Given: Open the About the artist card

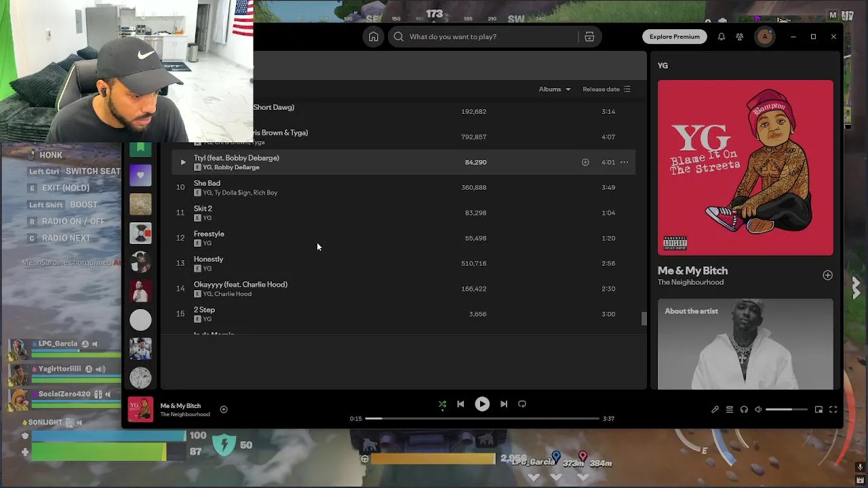Looking at the screenshot, I should pyautogui.click(x=745, y=344).
